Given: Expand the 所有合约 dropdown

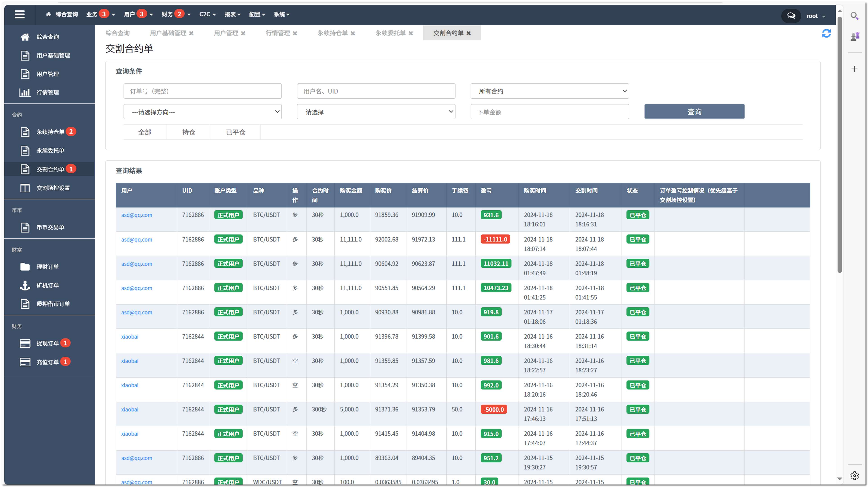Looking at the screenshot, I should [x=550, y=91].
